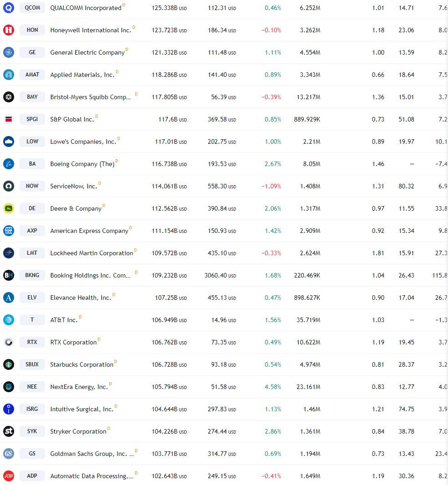This screenshot has height=485, width=448.
Task: Click the 3060.40 USD price value
Action: pyautogui.click(x=220, y=275)
